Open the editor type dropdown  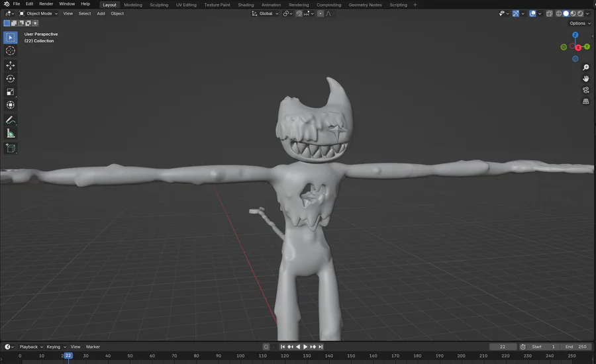pyautogui.click(x=9, y=14)
